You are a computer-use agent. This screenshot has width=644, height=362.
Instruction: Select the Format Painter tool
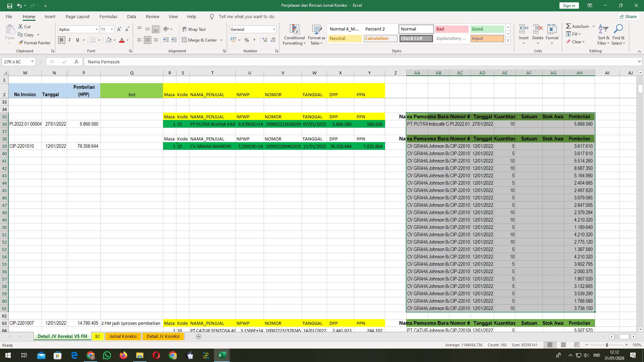pyautogui.click(x=35, y=43)
